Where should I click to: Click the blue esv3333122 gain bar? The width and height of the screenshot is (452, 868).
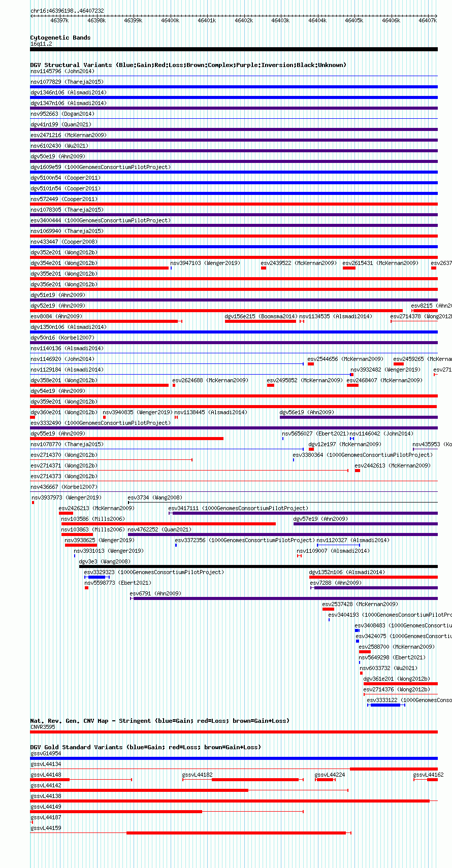385,705
